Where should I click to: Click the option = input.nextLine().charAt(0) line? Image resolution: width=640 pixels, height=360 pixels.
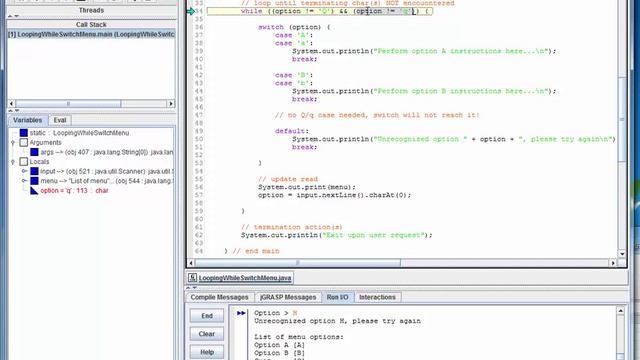(x=334, y=195)
